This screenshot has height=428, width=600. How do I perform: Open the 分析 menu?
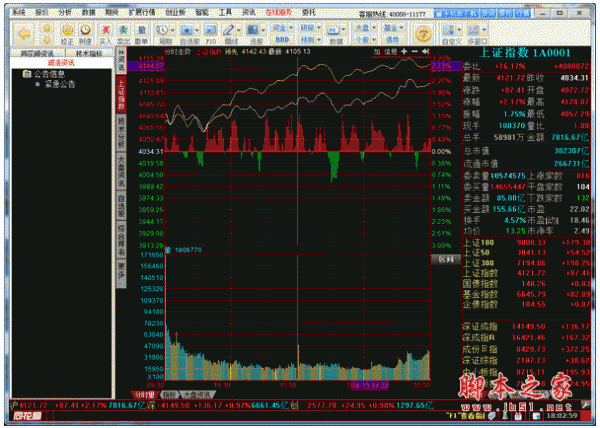tap(65, 13)
